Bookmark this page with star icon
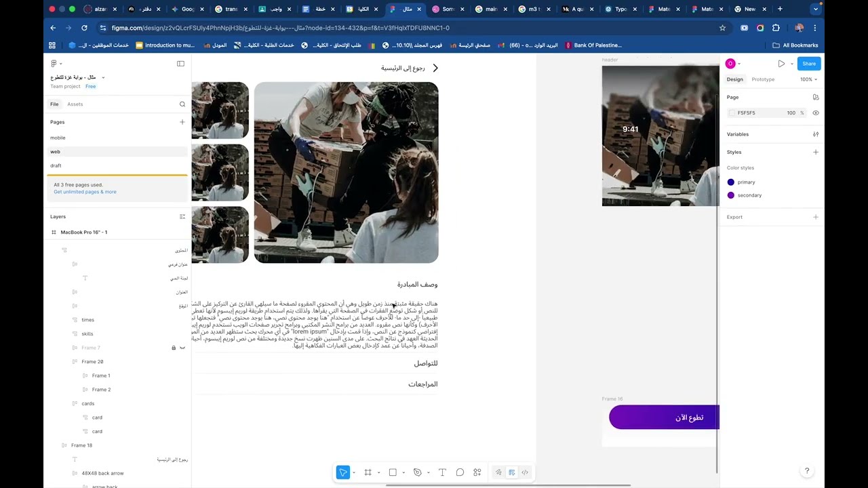This screenshot has height=488, width=868. coord(722,28)
